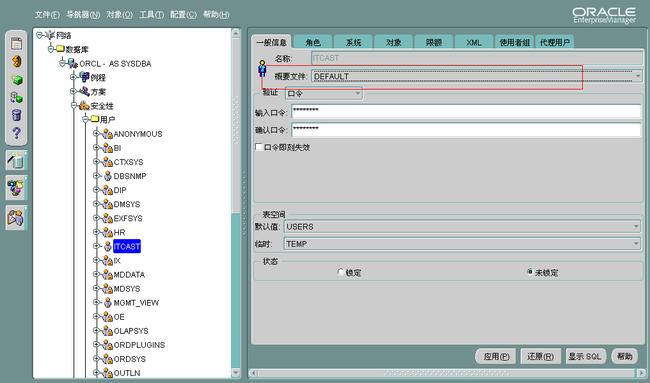This screenshot has height=383, width=650.
Task: Click the 输入口令 password field
Action: pyautogui.click(x=466, y=112)
